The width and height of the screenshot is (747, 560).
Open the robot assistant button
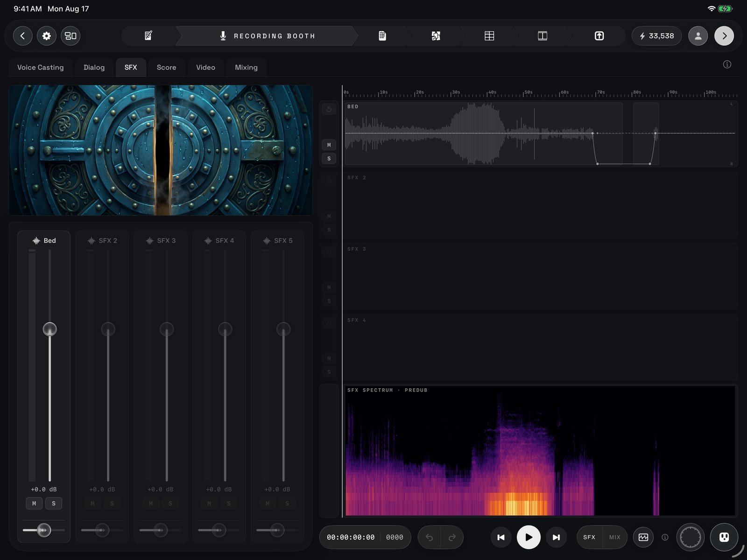pyautogui.click(x=724, y=538)
